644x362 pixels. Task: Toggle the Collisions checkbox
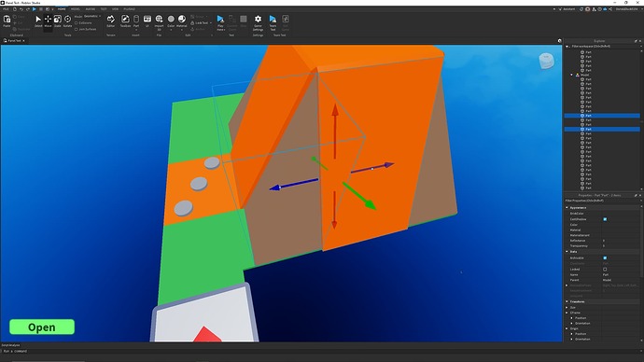(x=76, y=23)
